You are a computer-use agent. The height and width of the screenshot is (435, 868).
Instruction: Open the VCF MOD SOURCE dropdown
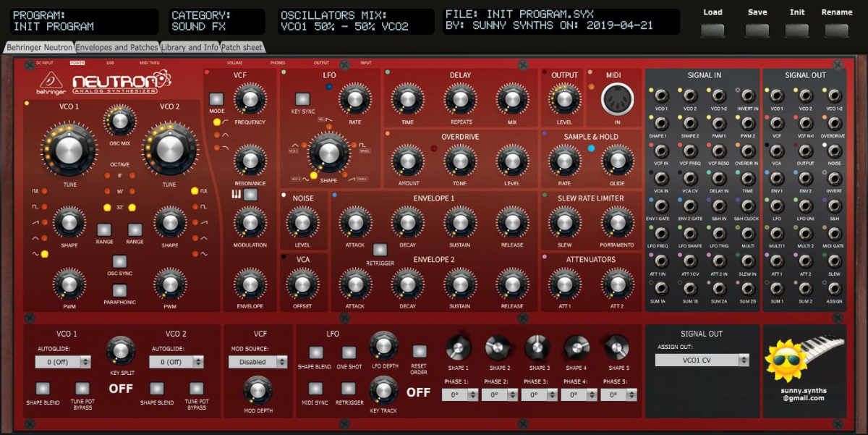tap(258, 362)
